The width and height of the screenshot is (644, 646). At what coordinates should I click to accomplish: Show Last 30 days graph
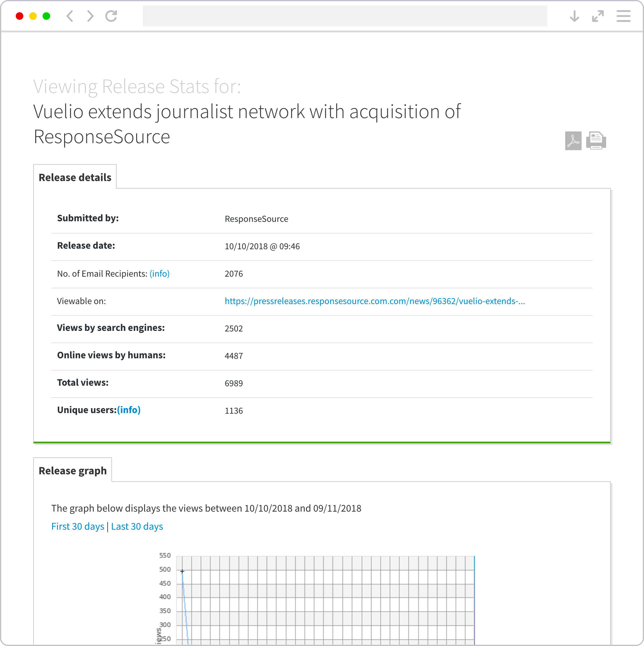point(137,526)
